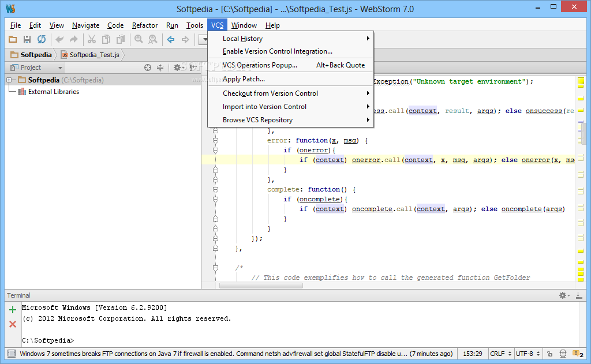Open the Code menu

(115, 25)
